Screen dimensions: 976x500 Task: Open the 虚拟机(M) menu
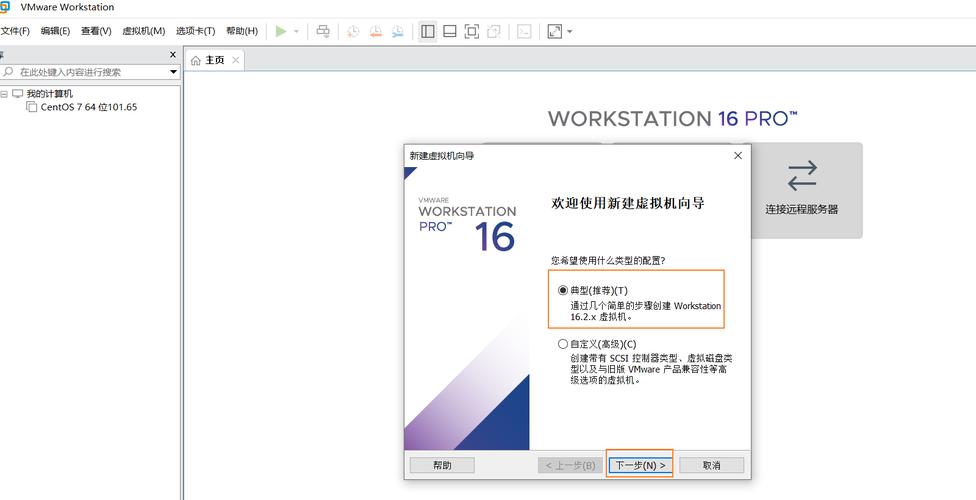tap(143, 31)
